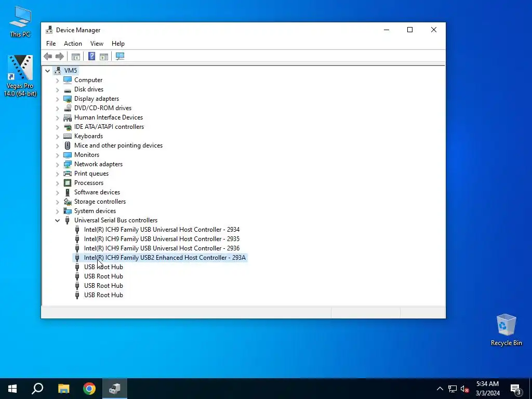This screenshot has height=399, width=532.
Task: Click the Action Pane toolbar icon
Action: point(104,56)
